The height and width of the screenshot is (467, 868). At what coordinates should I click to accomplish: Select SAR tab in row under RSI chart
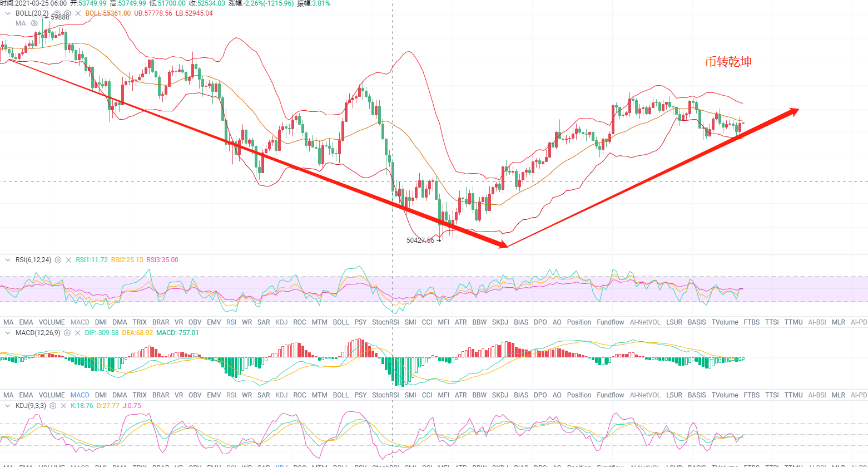click(x=264, y=322)
